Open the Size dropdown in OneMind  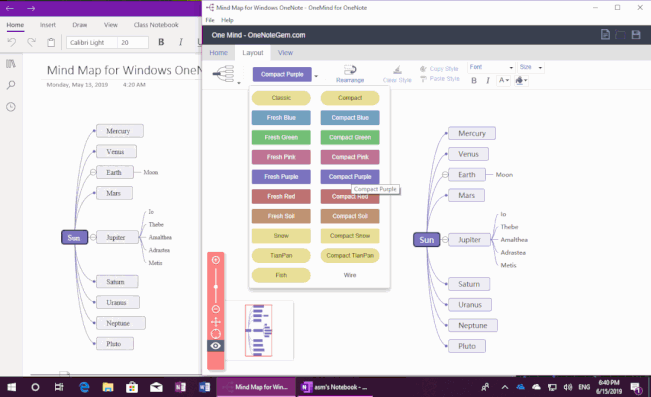tap(531, 67)
